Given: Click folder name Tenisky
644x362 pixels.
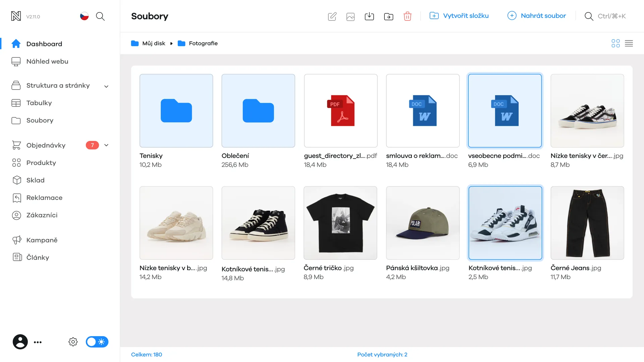Looking at the screenshot, I should tap(151, 156).
